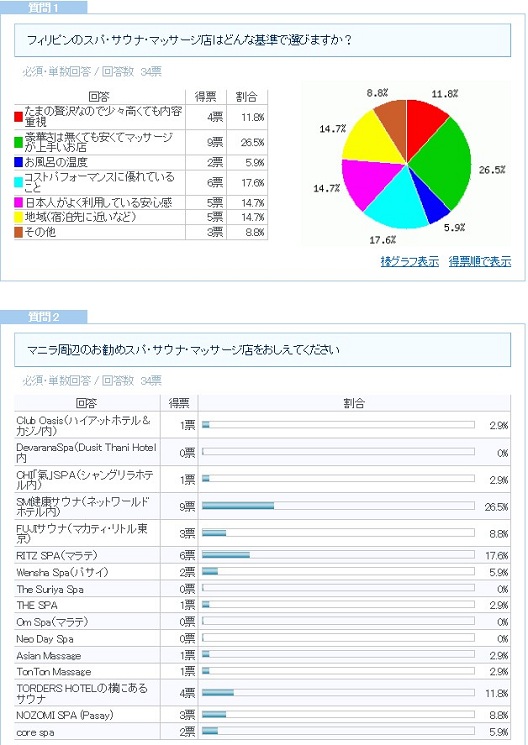This screenshot has height=745, width=528.
Task: Click the magenta legend swatch
Action: (x=19, y=203)
